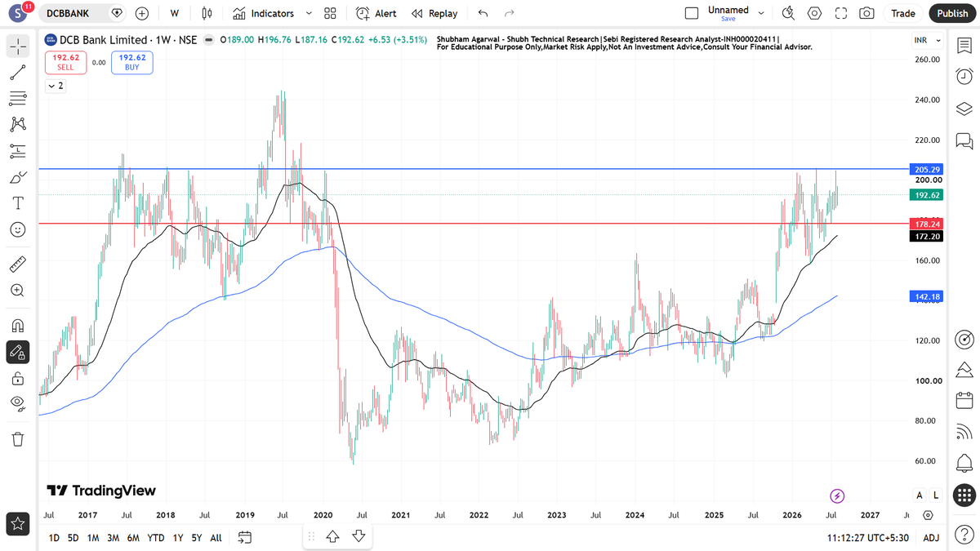This screenshot has height=551, width=980.
Task: Open the INR currency dropdown
Action: click(928, 40)
